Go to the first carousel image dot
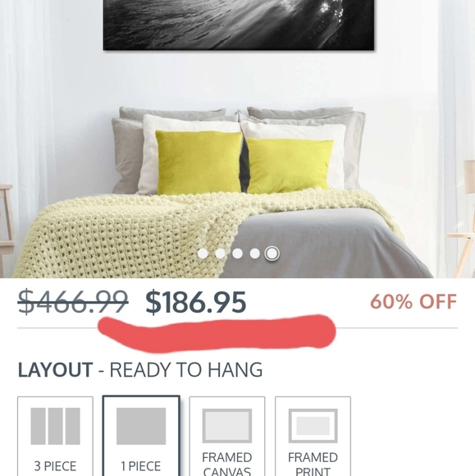This screenshot has height=476, width=475. tap(203, 254)
